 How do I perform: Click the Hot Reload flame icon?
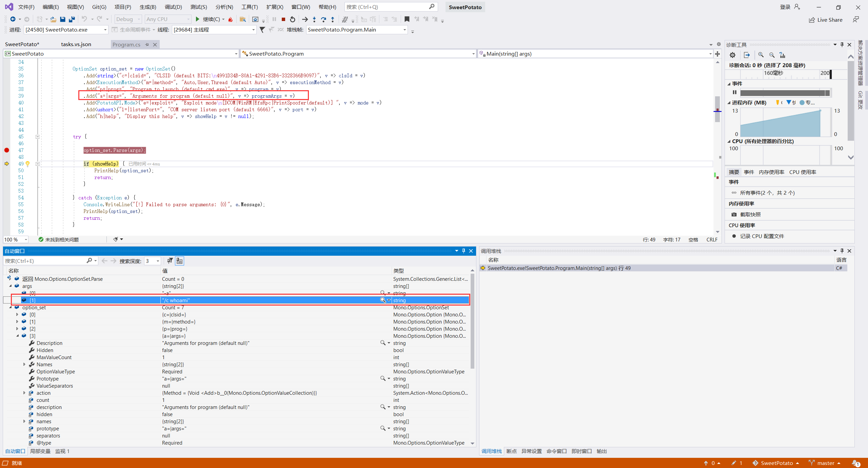point(231,19)
